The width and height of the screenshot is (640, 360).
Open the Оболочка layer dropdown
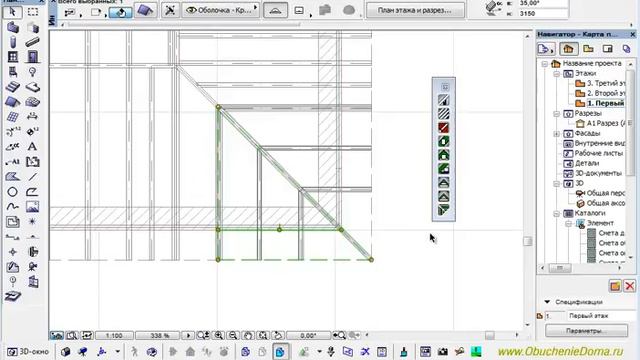click(x=256, y=8)
